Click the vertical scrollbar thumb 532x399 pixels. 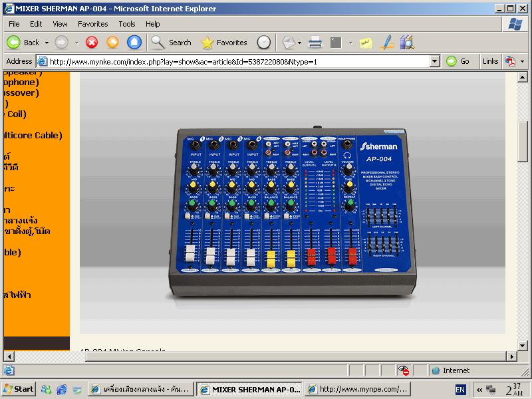[523, 142]
